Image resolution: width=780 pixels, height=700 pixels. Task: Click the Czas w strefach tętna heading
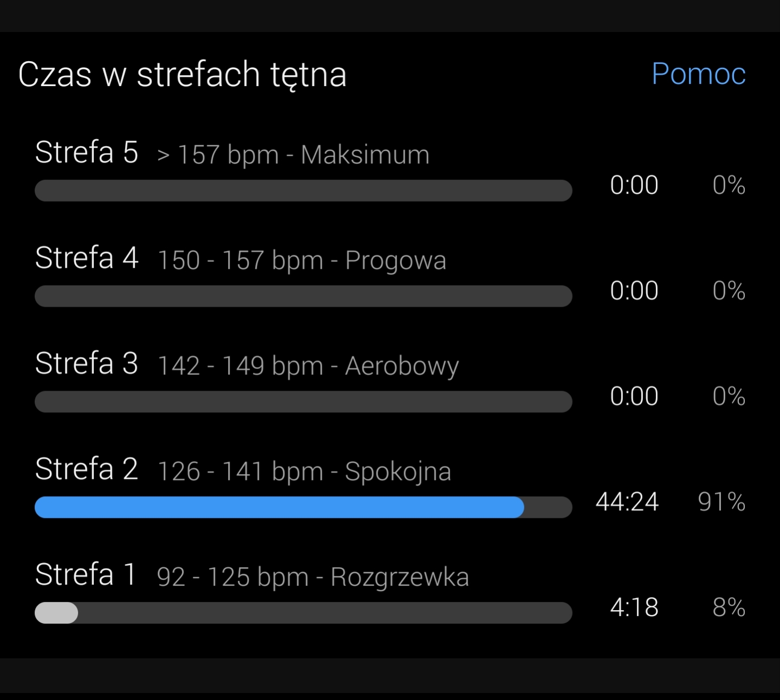[x=182, y=74]
